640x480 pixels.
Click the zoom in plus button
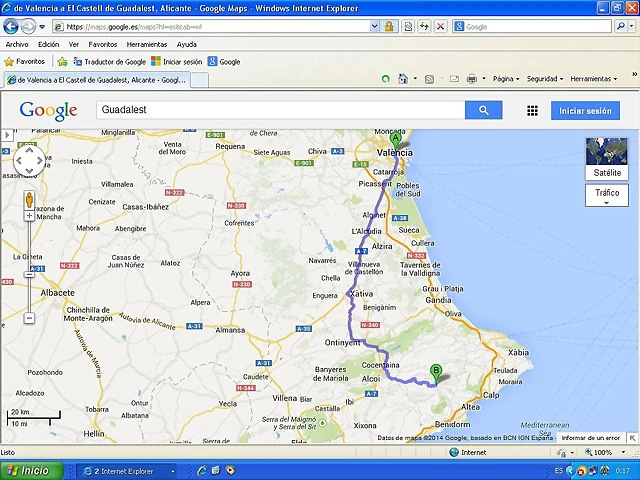(x=29, y=216)
